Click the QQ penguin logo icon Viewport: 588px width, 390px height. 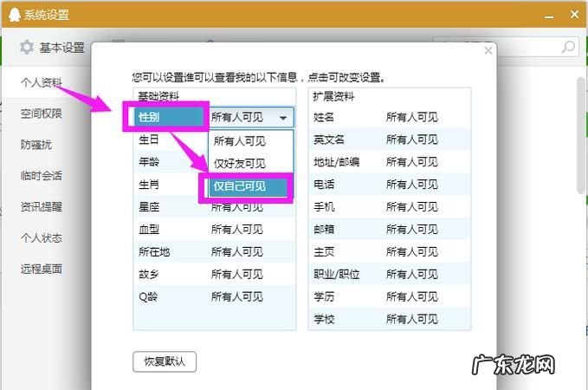pyautogui.click(x=14, y=15)
